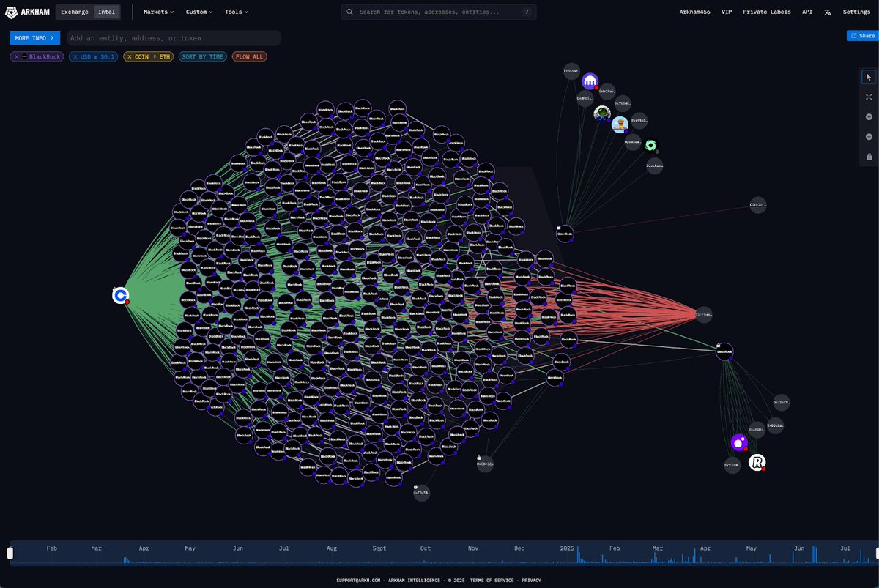Open the VIP page
This screenshot has height=588, width=879.
(x=727, y=12)
